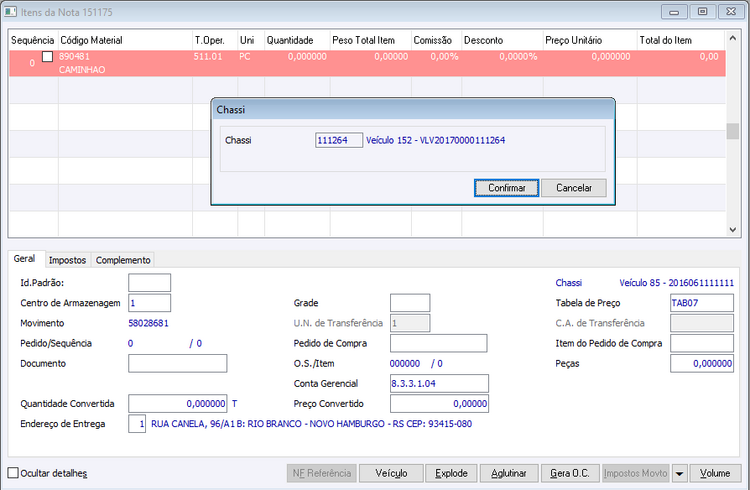The image size is (750, 490).
Task: Click the Preço Convertido field
Action: click(439, 403)
